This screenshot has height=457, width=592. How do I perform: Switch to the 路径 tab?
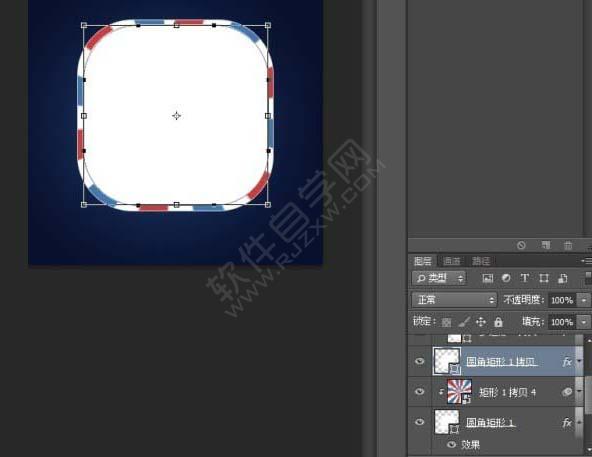pos(481,261)
